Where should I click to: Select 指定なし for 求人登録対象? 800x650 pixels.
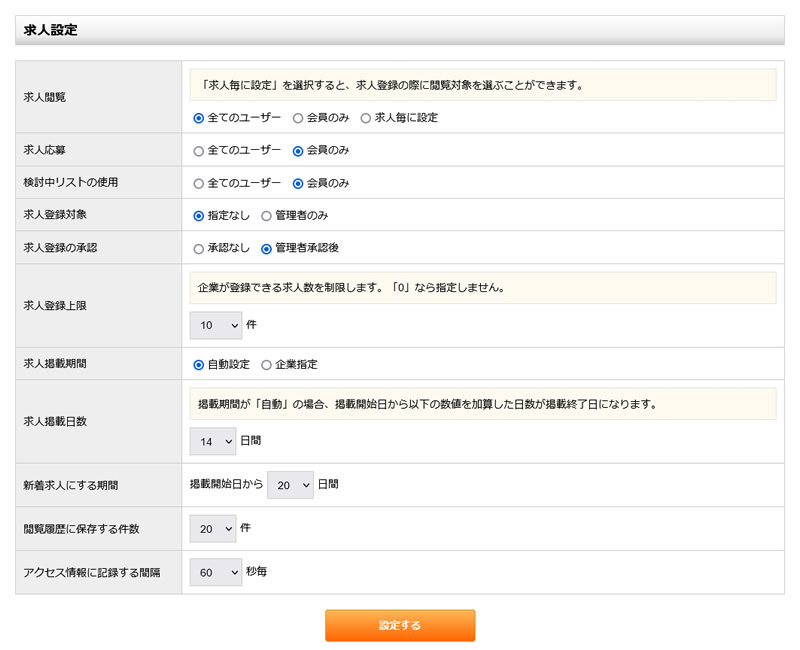(x=198, y=216)
